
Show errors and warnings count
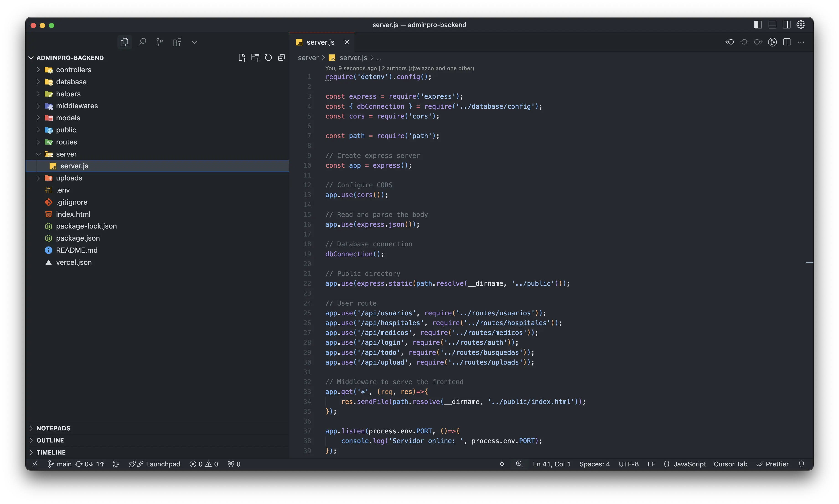[204, 464]
